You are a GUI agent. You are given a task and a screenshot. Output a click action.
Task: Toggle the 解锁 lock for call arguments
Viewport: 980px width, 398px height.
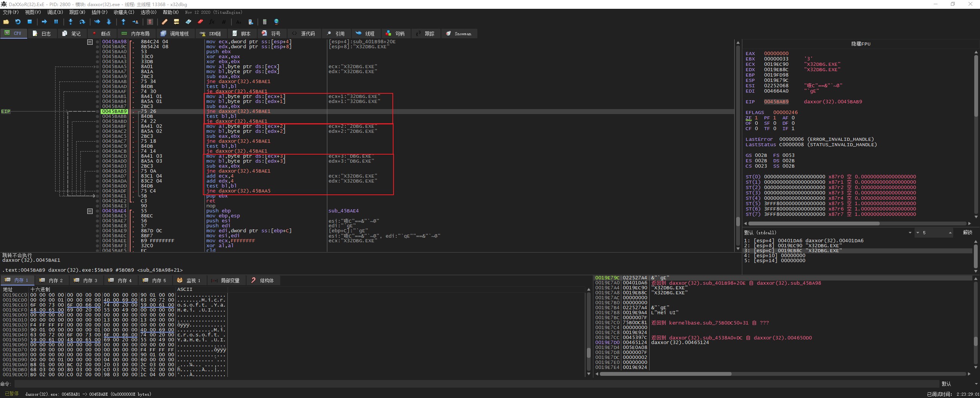point(967,232)
